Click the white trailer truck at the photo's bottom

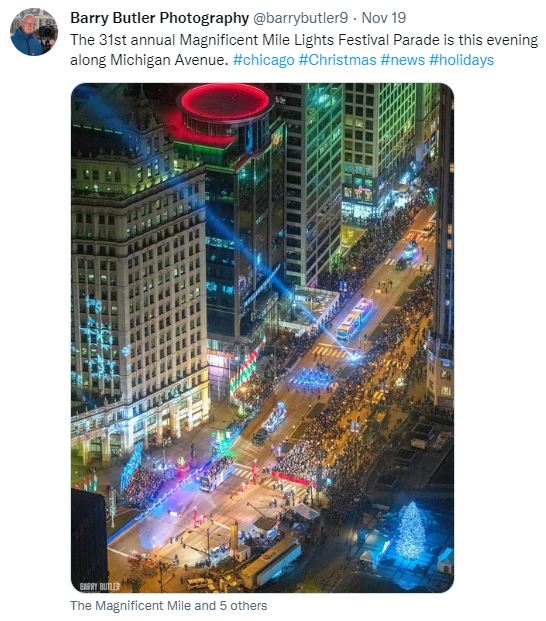[271, 562]
